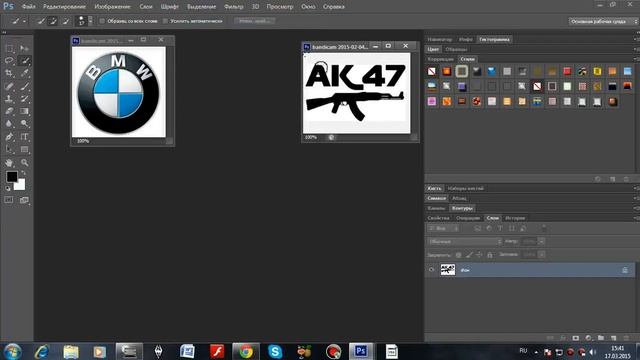Viewport: 640px width, 360px height.
Task: Click the New selection mode icon
Action: [41, 21]
